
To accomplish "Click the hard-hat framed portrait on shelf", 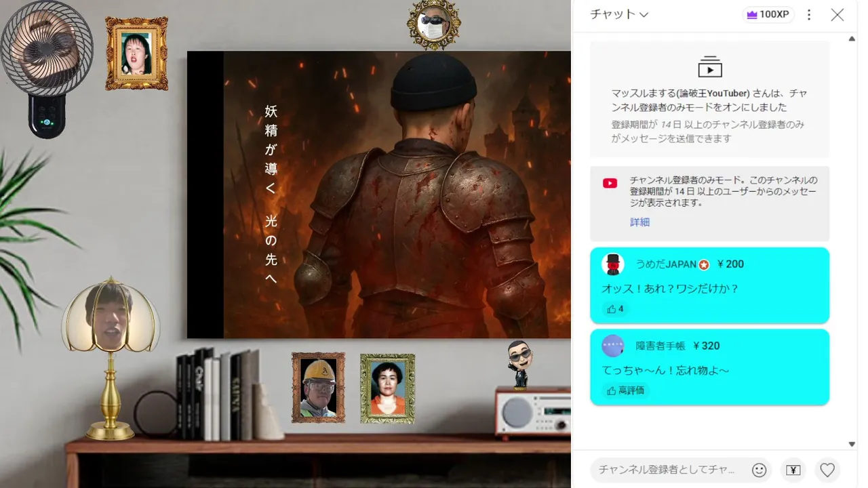I will (318, 388).
